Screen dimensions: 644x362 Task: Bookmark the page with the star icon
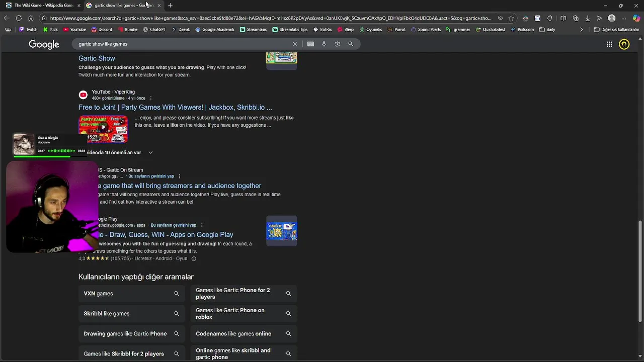point(511,18)
